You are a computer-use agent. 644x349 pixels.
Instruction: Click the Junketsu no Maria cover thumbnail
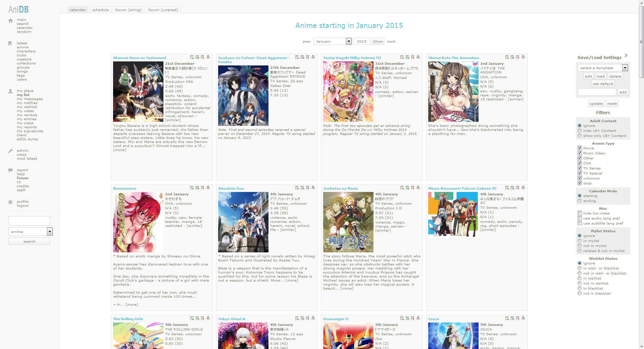348,222
